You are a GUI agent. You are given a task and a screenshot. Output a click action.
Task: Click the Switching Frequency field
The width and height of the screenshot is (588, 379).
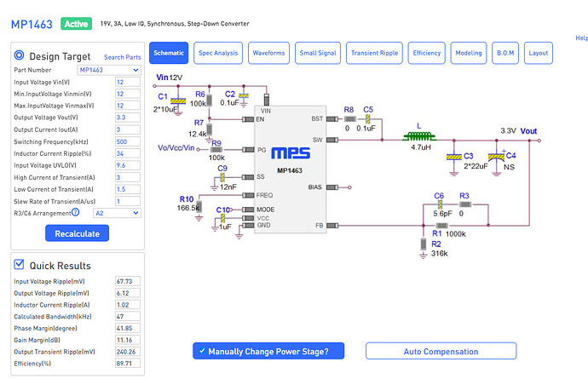tap(128, 141)
